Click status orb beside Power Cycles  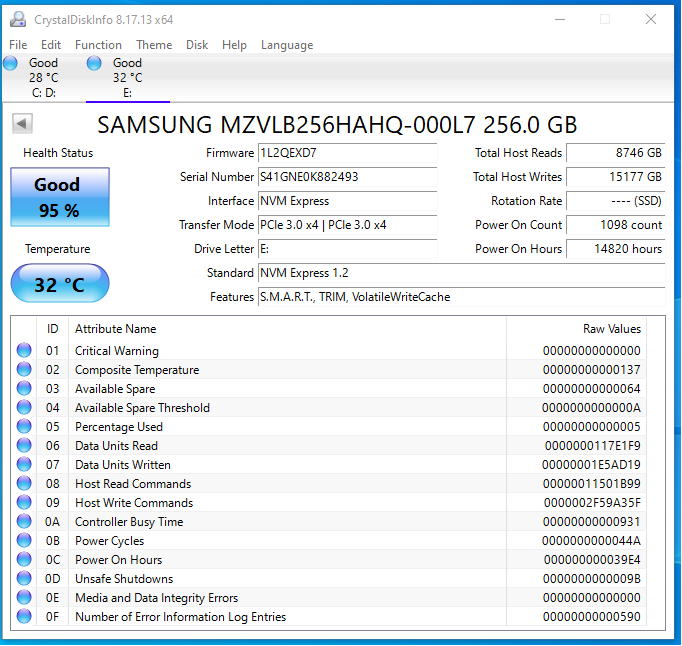(24, 541)
